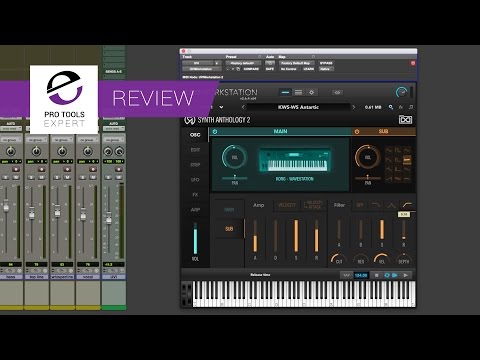
Task: Mute the whispertine mixer track
Action: [67, 177]
